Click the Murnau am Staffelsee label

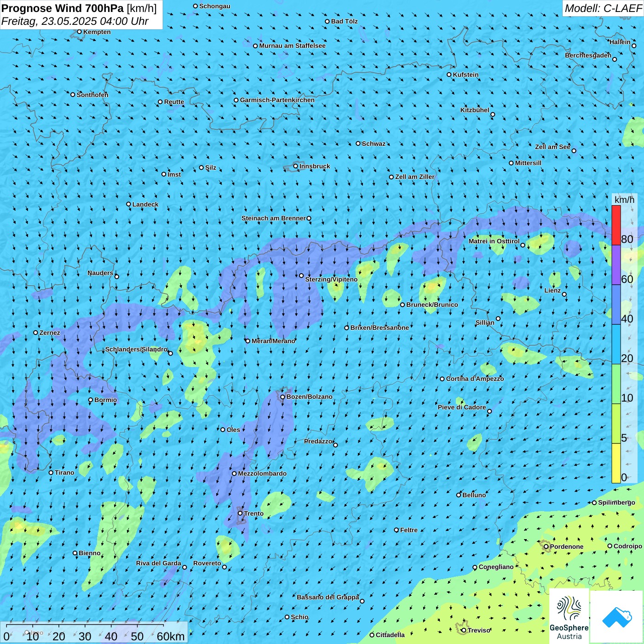click(292, 46)
